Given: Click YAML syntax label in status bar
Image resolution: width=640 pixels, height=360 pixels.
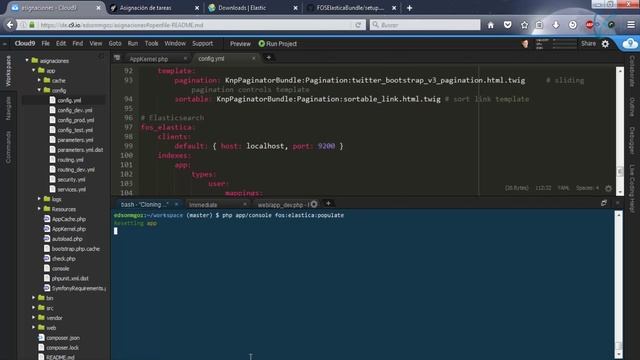Looking at the screenshot, I should pos(563,188).
